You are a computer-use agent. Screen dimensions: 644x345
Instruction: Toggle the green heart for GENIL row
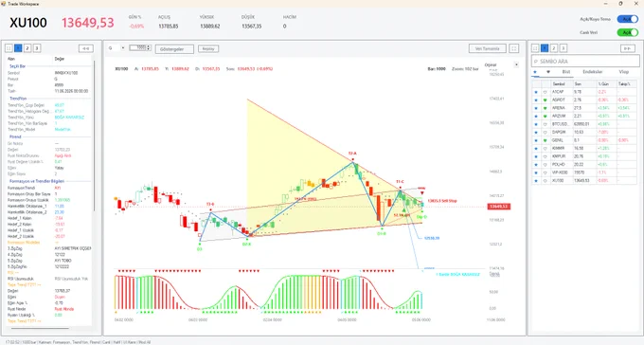tap(545, 140)
